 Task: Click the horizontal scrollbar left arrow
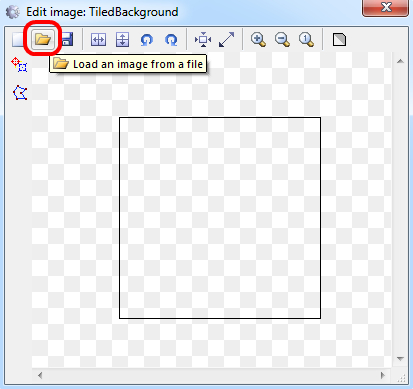(40, 375)
